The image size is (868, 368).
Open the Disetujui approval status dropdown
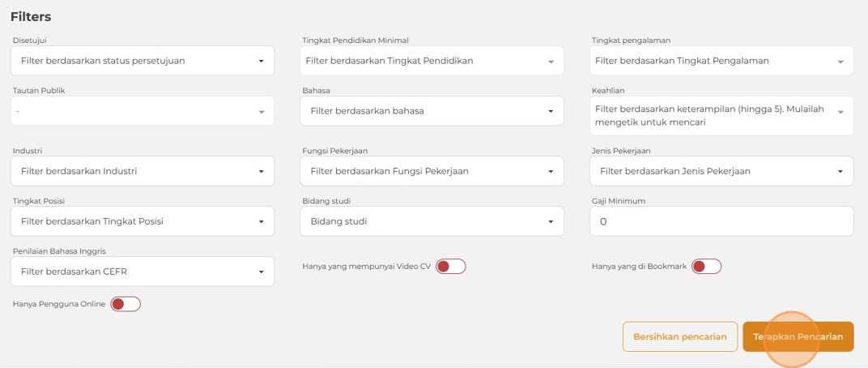142,61
